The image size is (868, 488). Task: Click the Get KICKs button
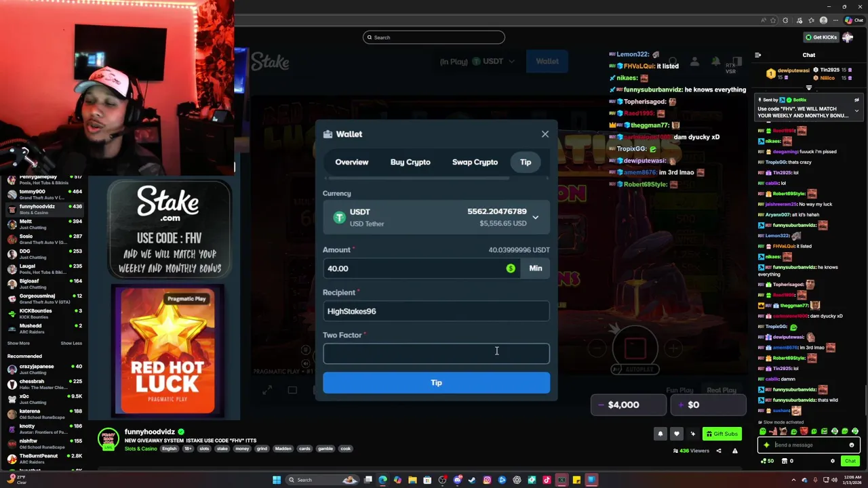[x=821, y=37]
